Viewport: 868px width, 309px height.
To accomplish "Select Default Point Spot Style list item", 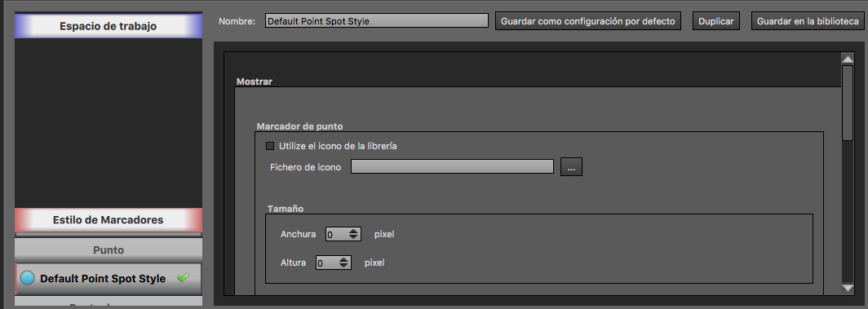I will (108, 279).
